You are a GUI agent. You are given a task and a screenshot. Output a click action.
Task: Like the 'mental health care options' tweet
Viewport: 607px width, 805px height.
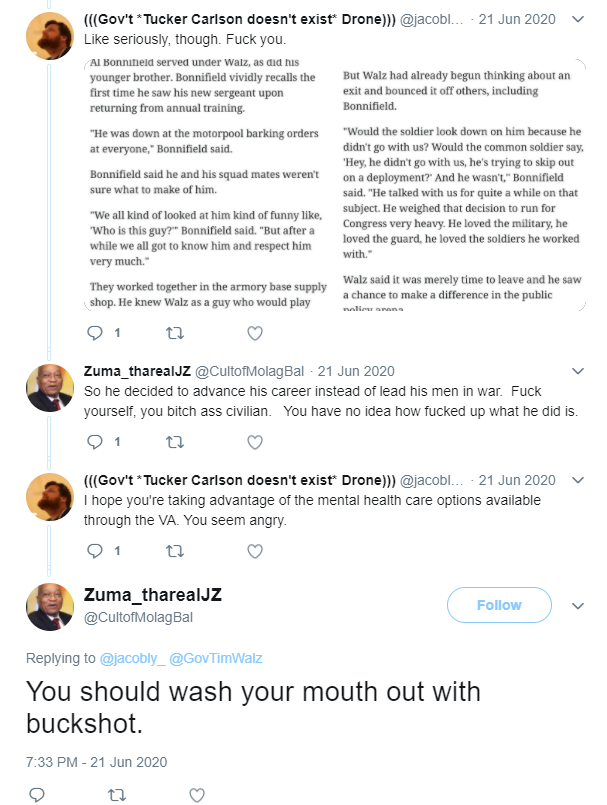255,551
